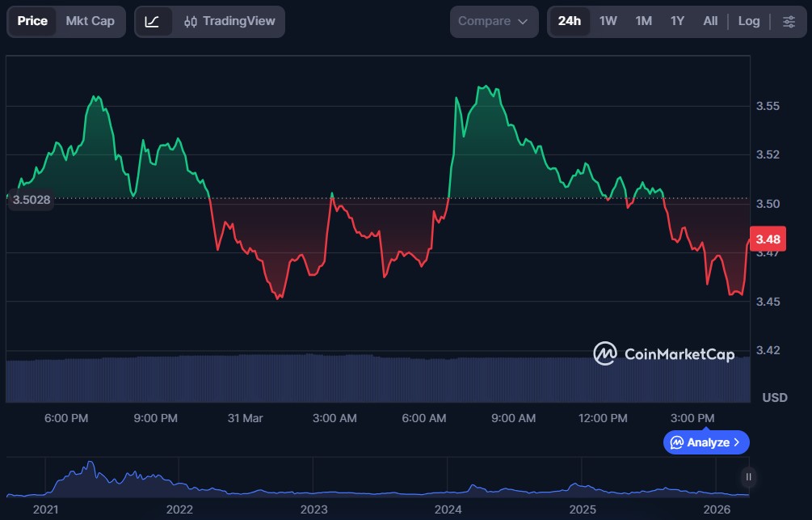Image resolution: width=812 pixels, height=520 pixels.
Task: Open the TradingView candlestick chart
Action: 229,22
